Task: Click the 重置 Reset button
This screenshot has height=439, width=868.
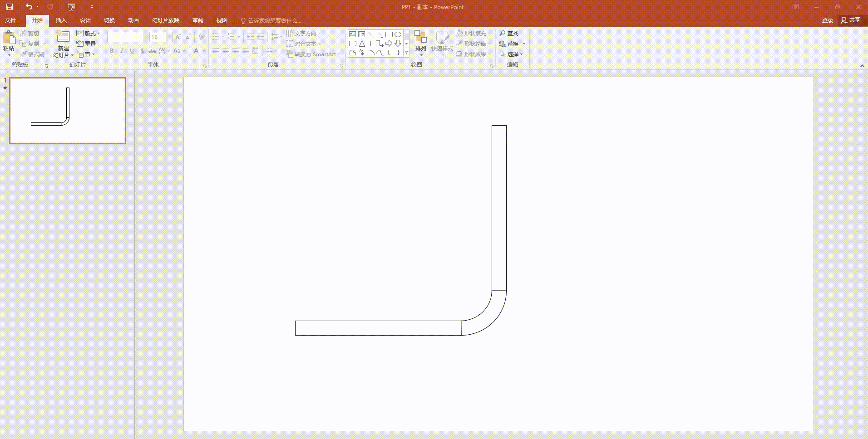Action: point(86,44)
